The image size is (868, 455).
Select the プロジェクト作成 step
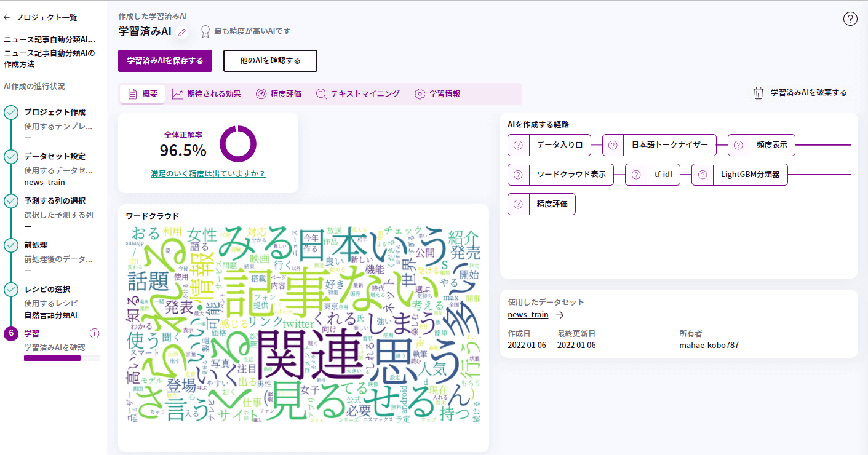click(x=55, y=113)
